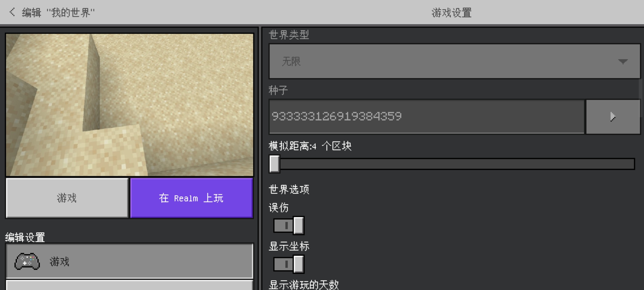The width and height of the screenshot is (644, 290).
Task: Click the purple 在 Realm 上玩 button
Action: (x=192, y=198)
